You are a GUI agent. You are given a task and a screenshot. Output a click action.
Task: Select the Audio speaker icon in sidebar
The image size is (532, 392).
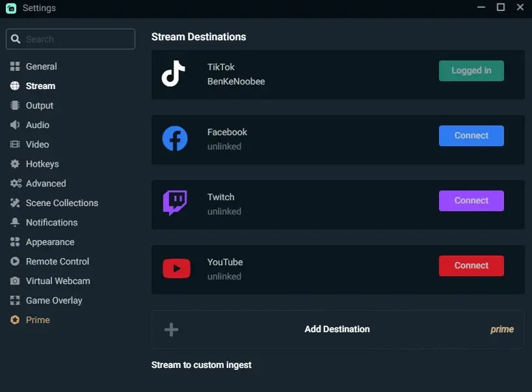[13, 124]
